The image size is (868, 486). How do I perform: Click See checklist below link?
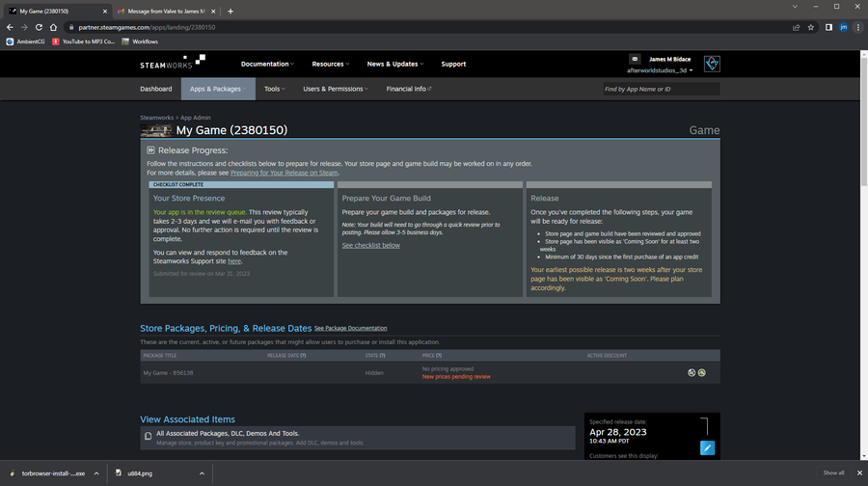coord(371,245)
